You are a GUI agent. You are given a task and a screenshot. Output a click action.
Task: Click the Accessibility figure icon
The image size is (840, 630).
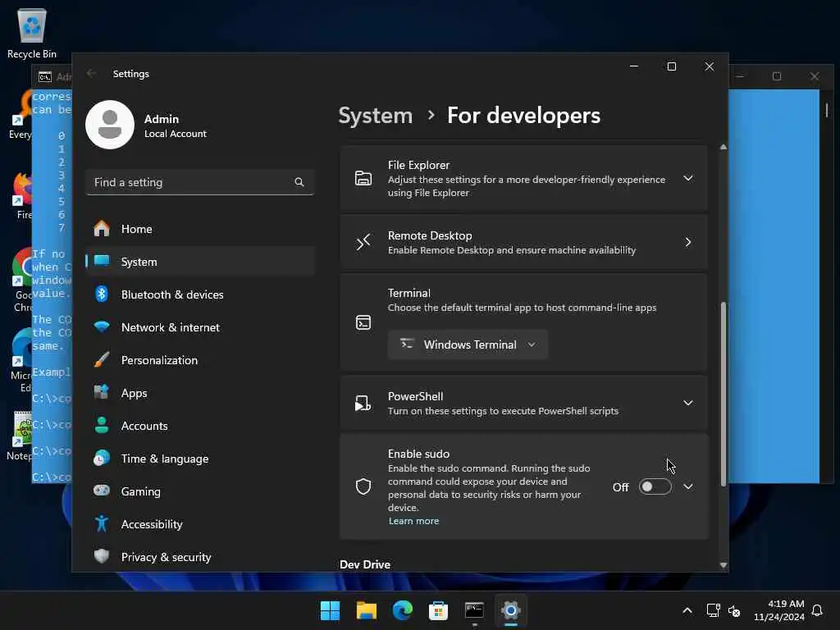pyautogui.click(x=102, y=523)
